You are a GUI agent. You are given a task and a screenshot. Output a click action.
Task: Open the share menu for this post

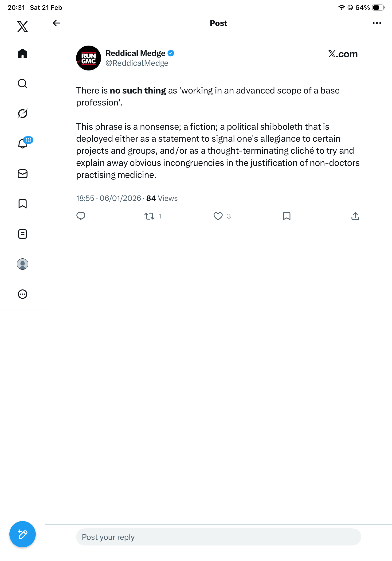355,216
